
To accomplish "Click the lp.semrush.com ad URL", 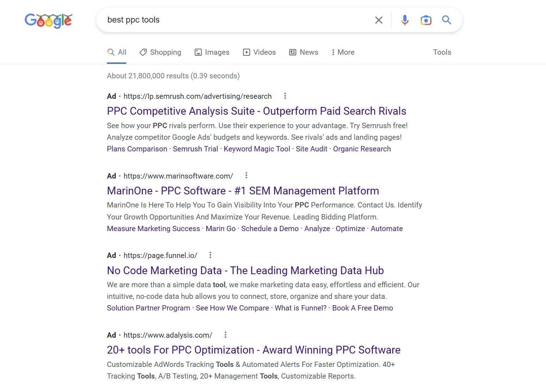I will coord(198,96).
